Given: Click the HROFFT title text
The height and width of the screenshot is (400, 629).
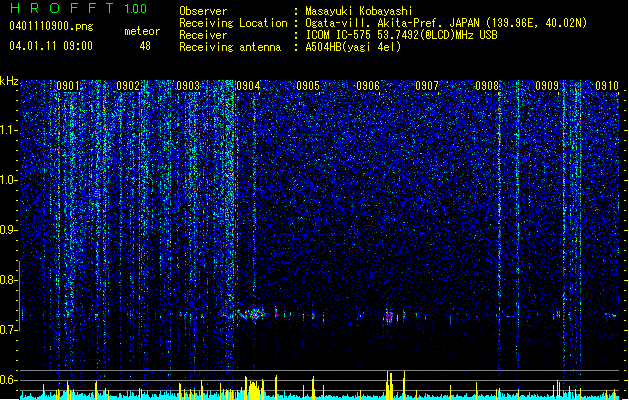Looking at the screenshot, I should (62, 8).
